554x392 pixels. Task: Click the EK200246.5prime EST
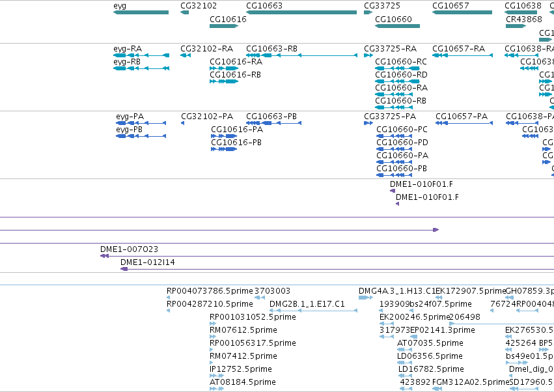coord(387,324)
